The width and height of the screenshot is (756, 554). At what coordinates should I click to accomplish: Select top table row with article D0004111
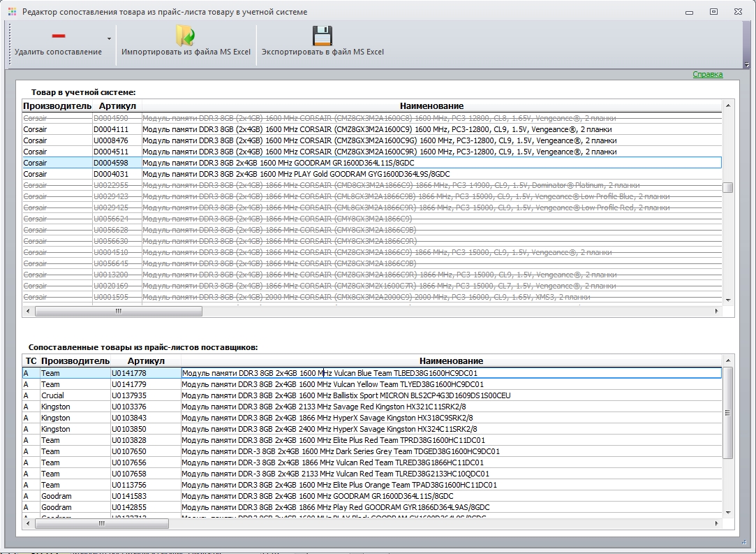coord(372,129)
